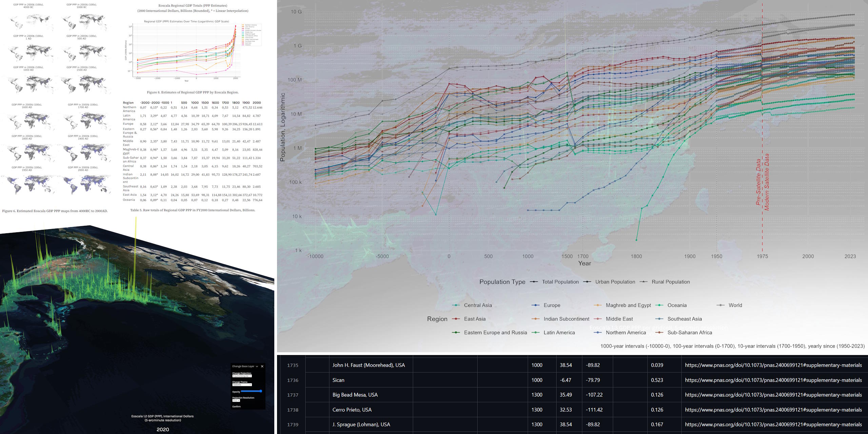Click the GDP map thumbnail for 2000 AD
868x434 pixels.
pos(85,185)
